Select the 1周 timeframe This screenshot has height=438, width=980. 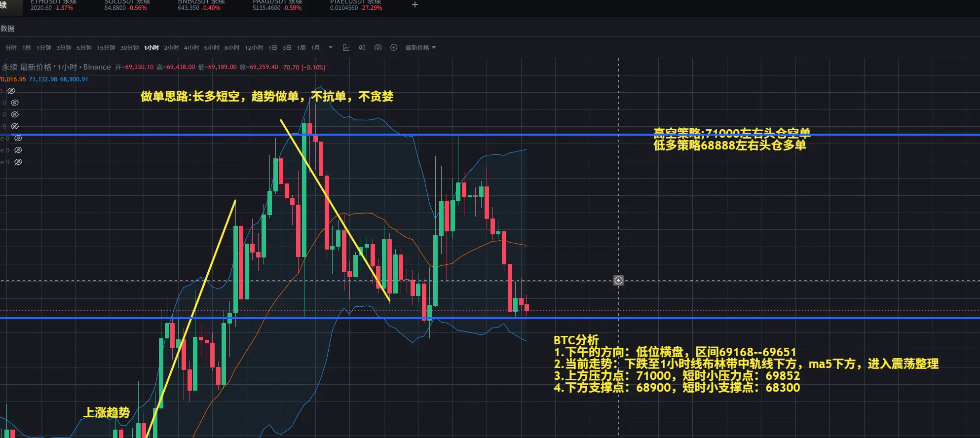click(x=301, y=48)
